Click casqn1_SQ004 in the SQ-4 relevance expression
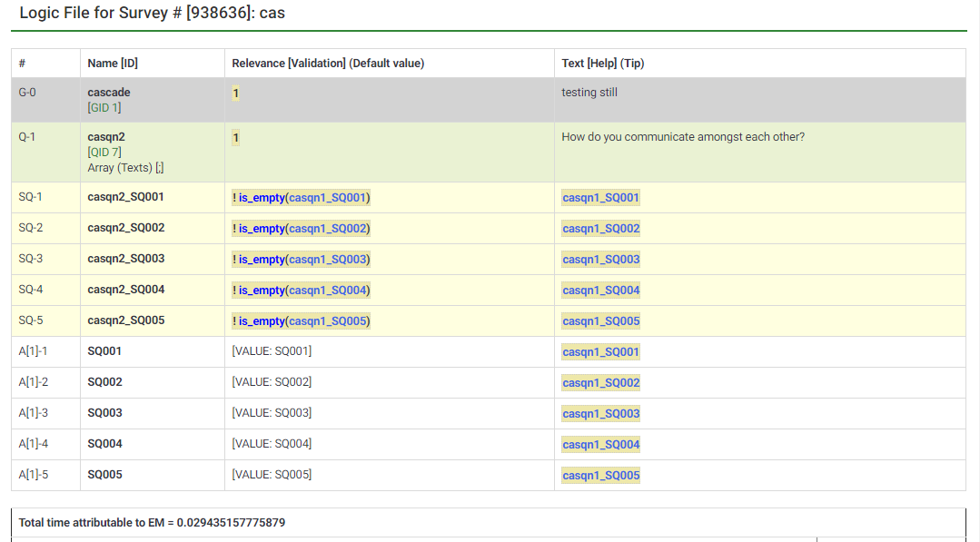The height and width of the screenshot is (542, 980). (x=327, y=291)
